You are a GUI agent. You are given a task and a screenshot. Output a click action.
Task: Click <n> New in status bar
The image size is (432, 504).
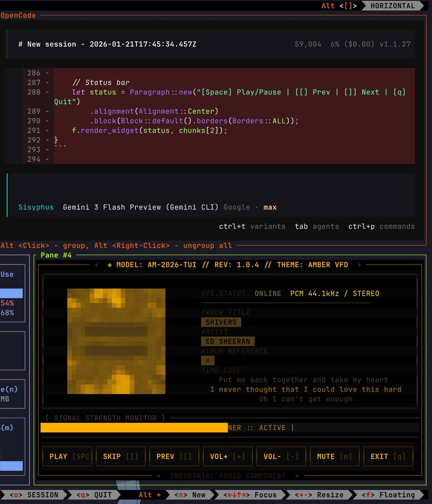(190, 495)
